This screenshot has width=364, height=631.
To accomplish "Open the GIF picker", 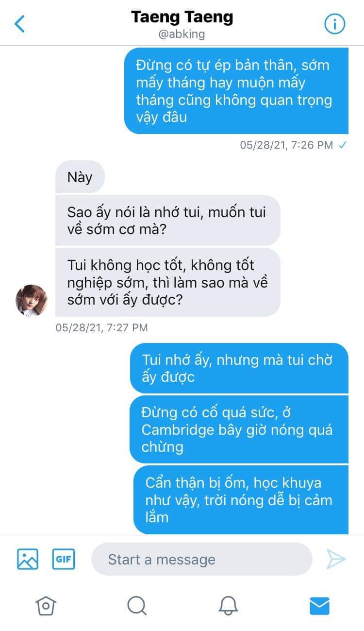I will pos(64,559).
